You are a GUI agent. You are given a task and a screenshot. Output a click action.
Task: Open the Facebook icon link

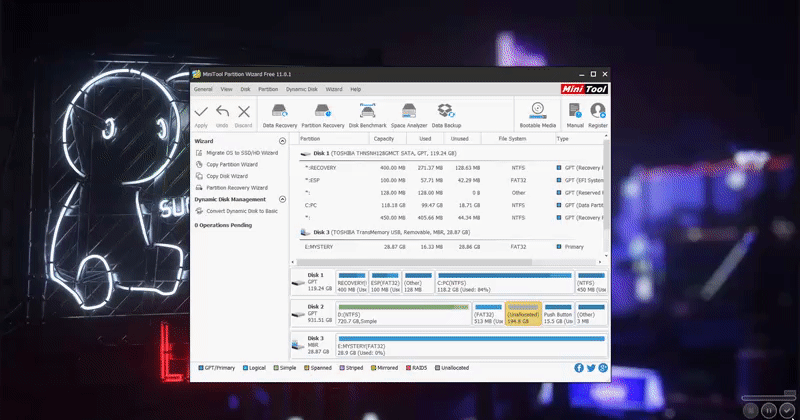tap(579, 368)
